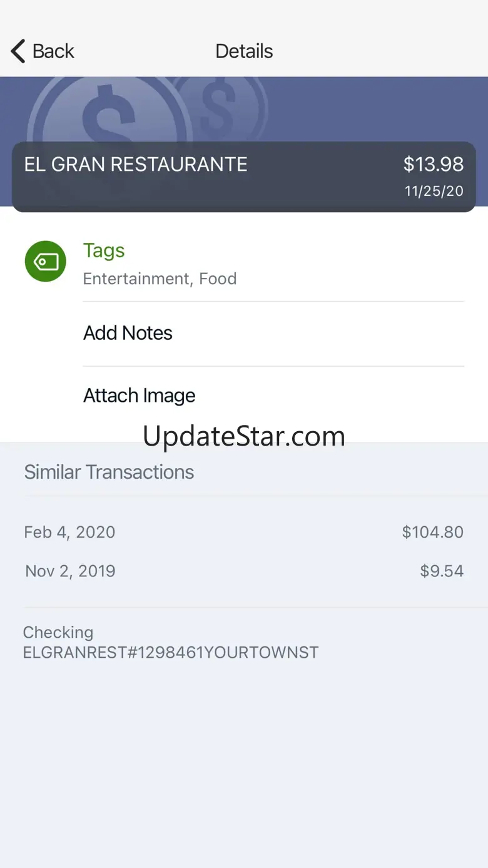Image resolution: width=488 pixels, height=868 pixels.
Task: Open the Feb 4, 2020 similar transaction
Action: coord(244,532)
